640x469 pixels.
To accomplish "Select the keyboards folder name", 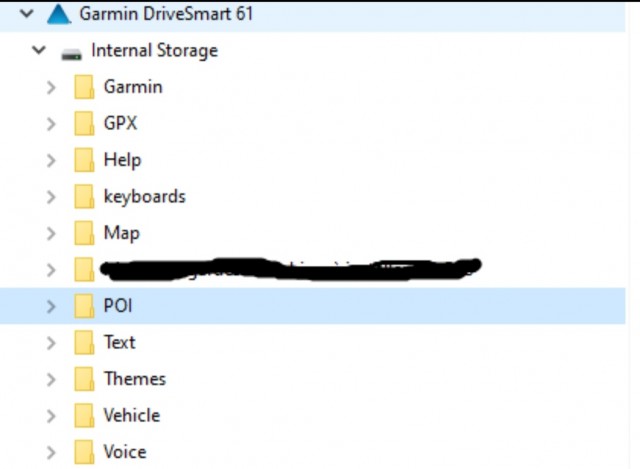I will tap(145, 196).
